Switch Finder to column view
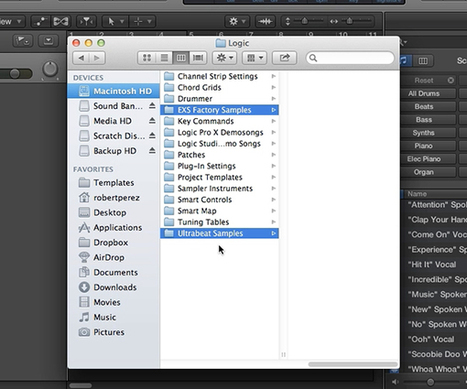 pyautogui.click(x=181, y=58)
